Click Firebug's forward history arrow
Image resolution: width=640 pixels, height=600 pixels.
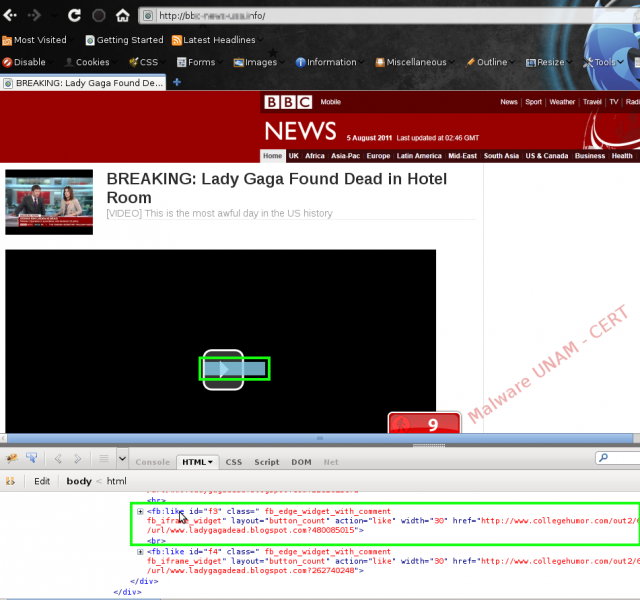pos(78,459)
